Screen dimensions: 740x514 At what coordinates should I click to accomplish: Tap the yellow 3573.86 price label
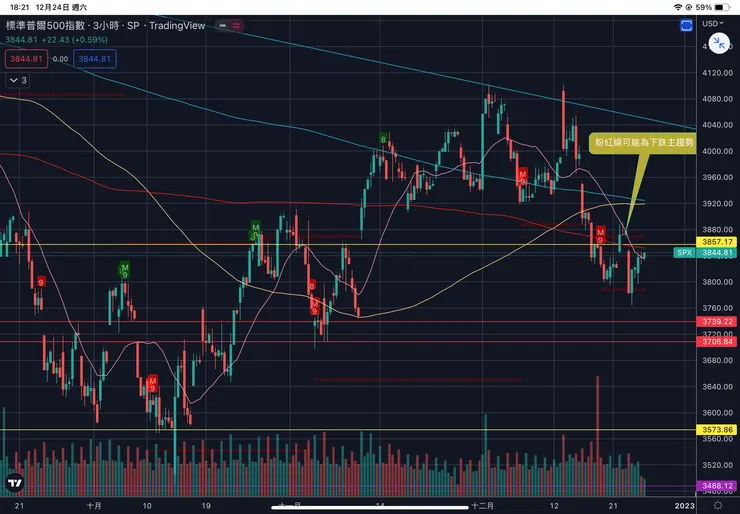pyautogui.click(x=717, y=430)
